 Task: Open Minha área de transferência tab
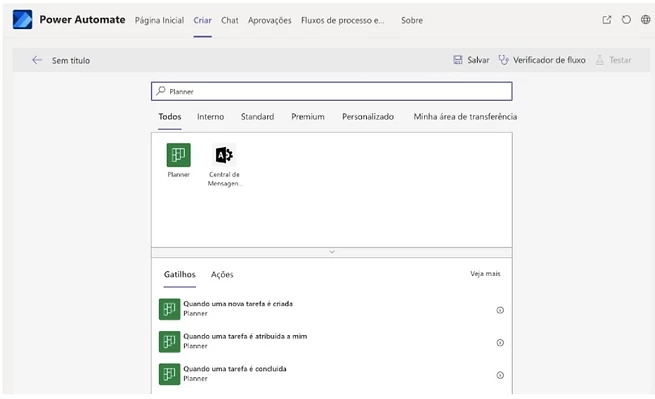point(465,117)
